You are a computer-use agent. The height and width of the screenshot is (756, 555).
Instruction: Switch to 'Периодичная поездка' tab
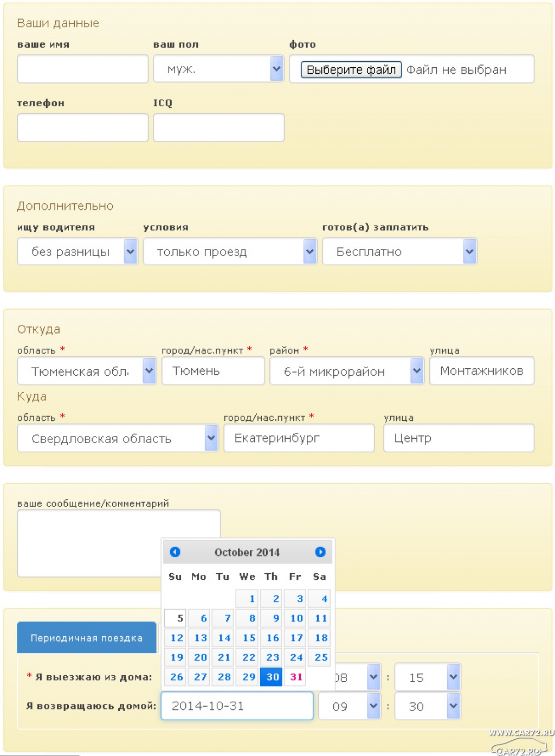click(87, 638)
